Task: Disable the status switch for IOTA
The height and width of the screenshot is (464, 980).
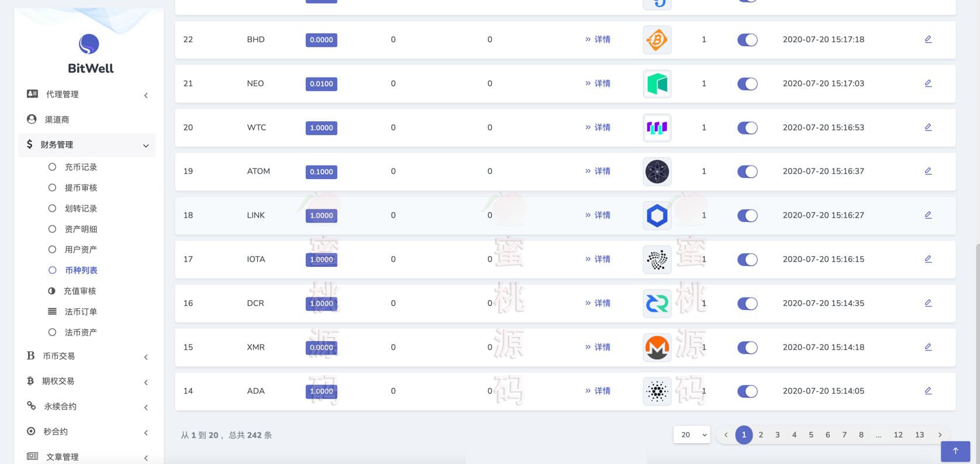Action: (x=747, y=259)
